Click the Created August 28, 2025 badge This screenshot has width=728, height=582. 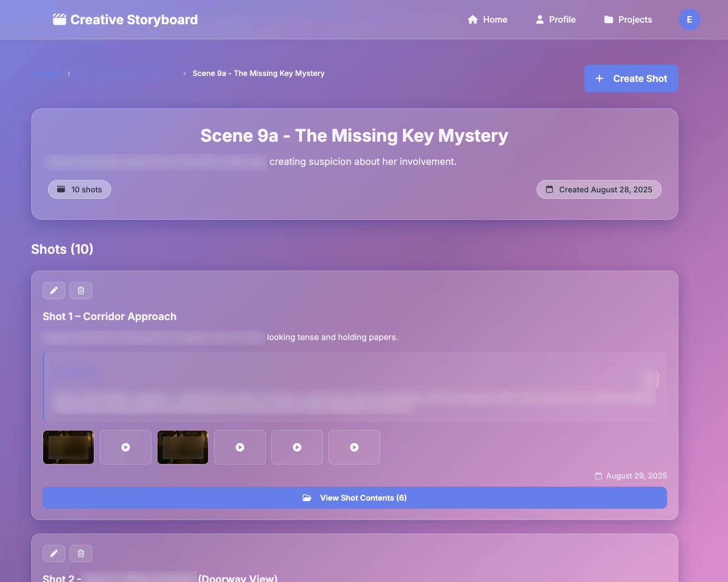(599, 190)
